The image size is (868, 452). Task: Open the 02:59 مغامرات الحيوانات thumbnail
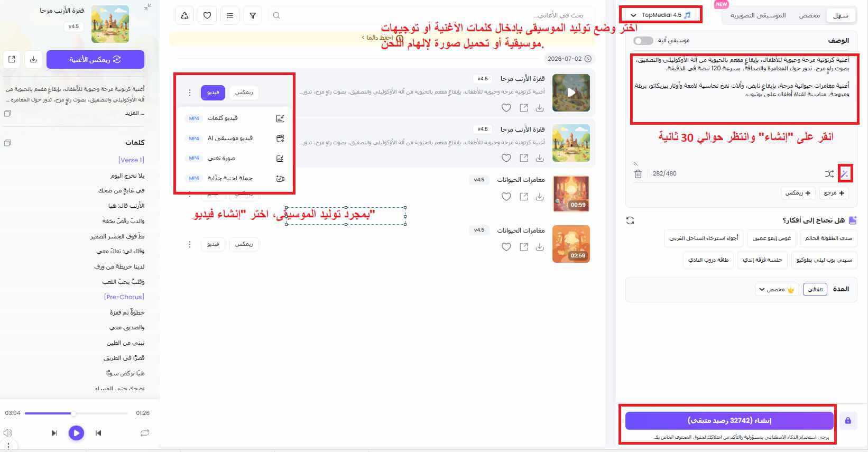click(571, 244)
